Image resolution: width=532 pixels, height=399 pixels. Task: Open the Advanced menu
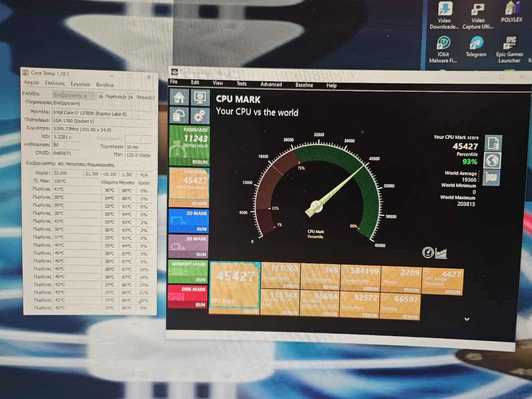pos(271,84)
